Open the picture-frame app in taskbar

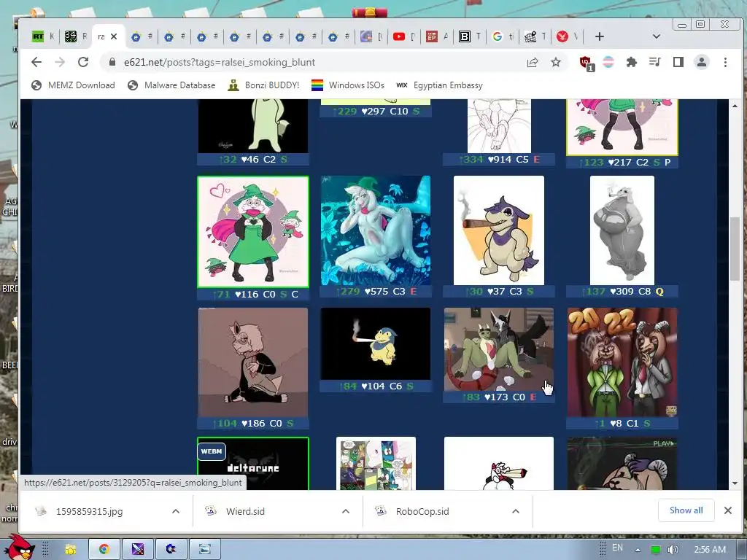[x=205, y=550]
